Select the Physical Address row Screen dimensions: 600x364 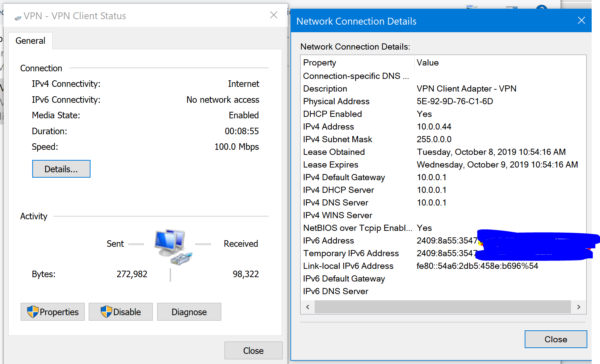pos(336,101)
